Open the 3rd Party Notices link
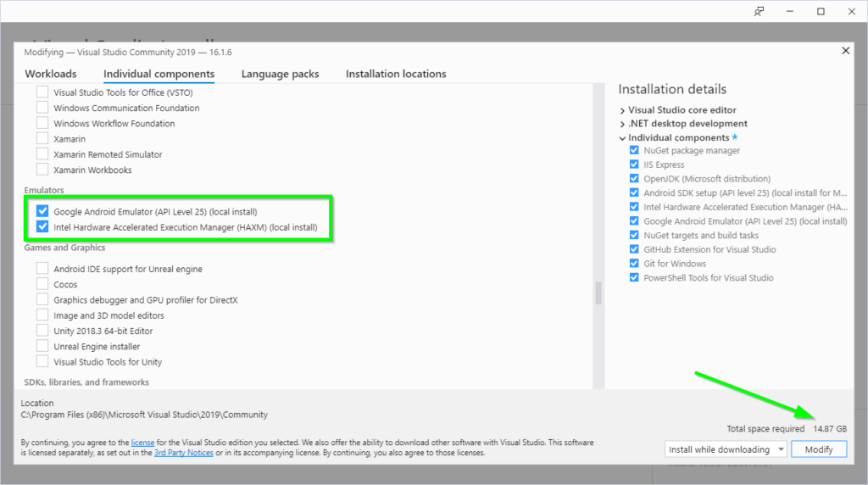The image size is (868, 485). [x=184, y=452]
